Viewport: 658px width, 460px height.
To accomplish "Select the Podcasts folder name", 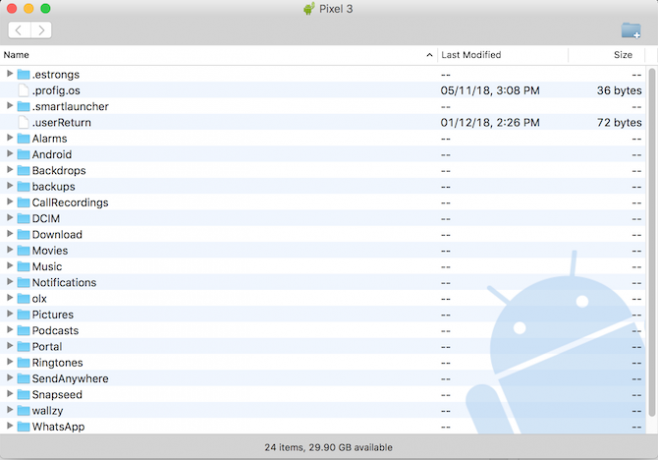I will tap(55, 331).
